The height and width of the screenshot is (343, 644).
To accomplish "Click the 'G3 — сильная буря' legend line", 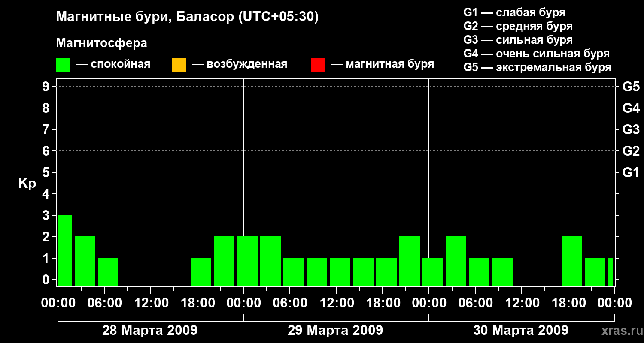I will [518, 40].
